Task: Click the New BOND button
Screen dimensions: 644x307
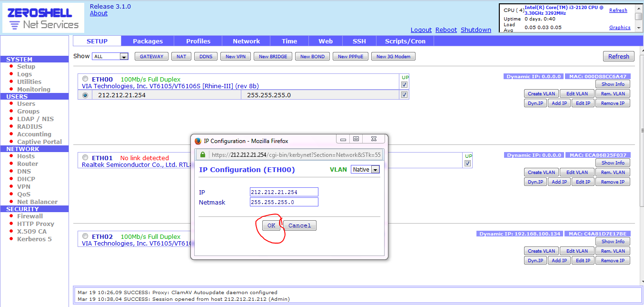Action: pos(312,56)
